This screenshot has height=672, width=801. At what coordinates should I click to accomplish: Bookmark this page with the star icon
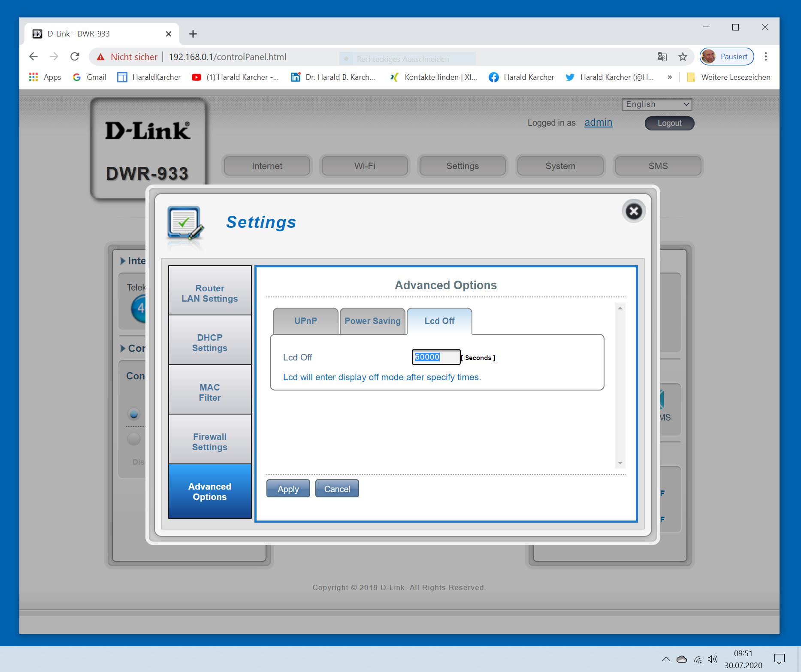[683, 57]
